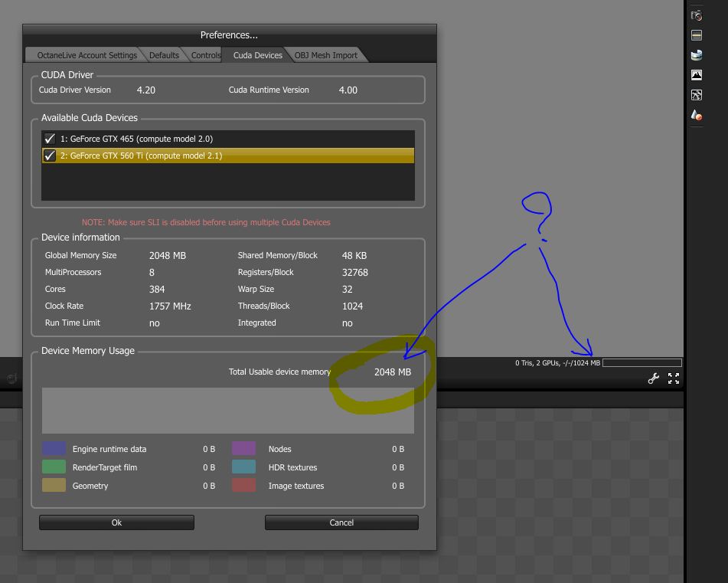Click the Run Time Limit label
The width and height of the screenshot is (728, 583).
coord(73,323)
